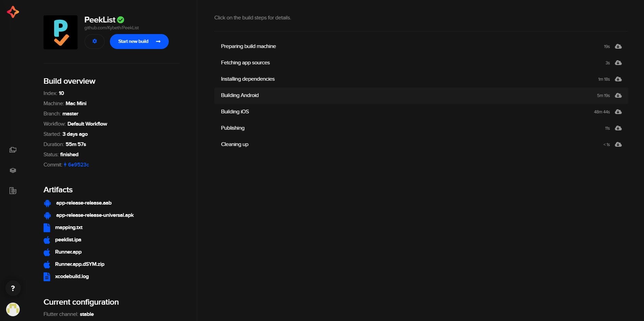Click the Start new build button
Viewport: 644px width, 321px height.
[139, 42]
